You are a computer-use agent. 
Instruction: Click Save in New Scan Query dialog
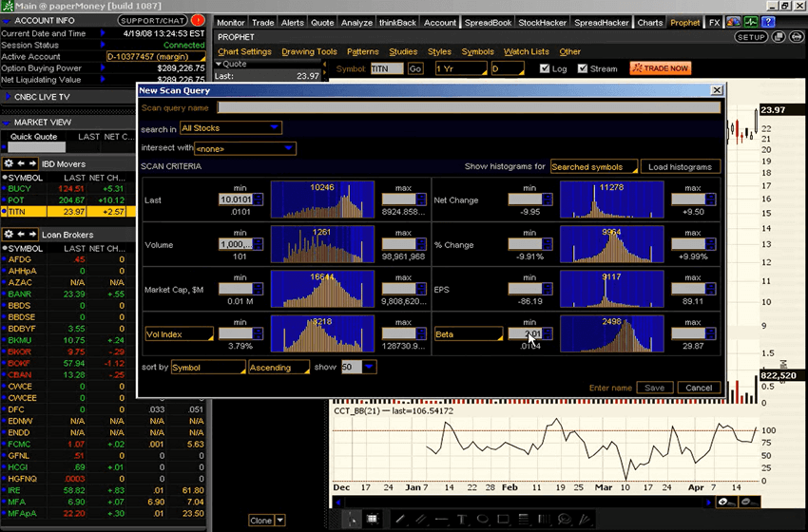click(x=654, y=388)
